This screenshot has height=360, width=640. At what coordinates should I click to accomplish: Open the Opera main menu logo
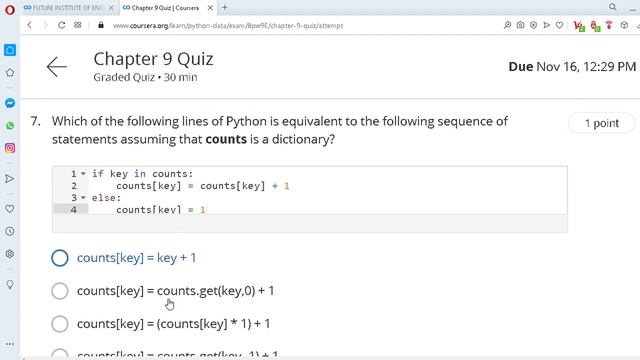[10, 9]
